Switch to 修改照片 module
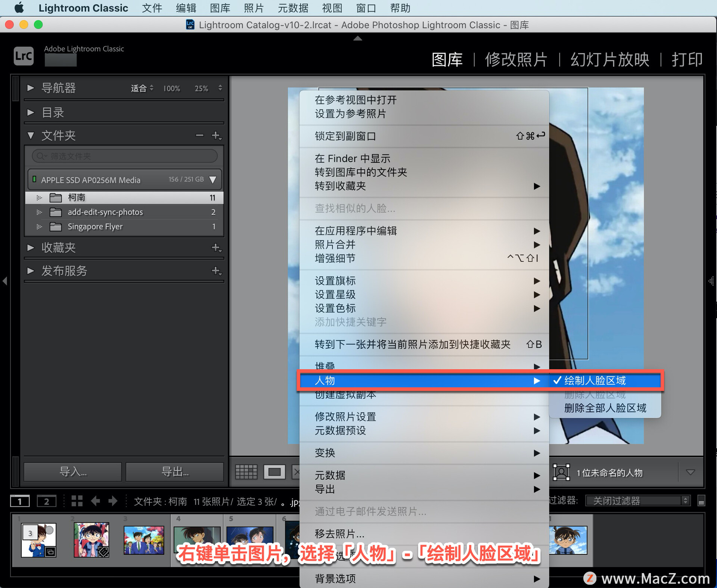Screen dimensions: 717x588 click(x=516, y=59)
